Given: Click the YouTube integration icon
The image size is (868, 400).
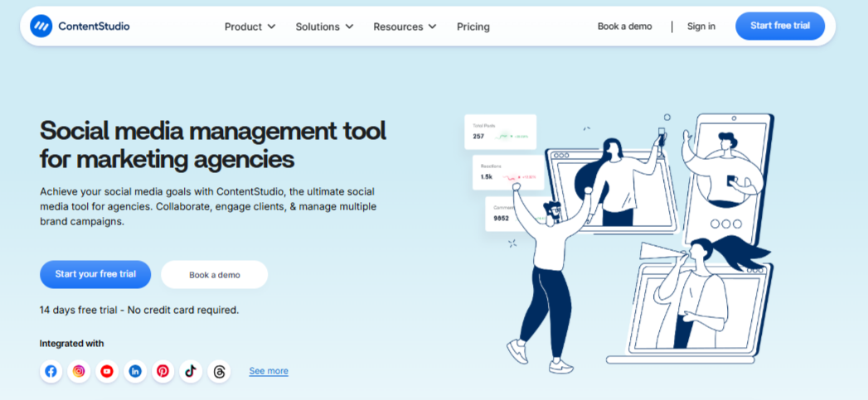Looking at the screenshot, I should point(107,371).
